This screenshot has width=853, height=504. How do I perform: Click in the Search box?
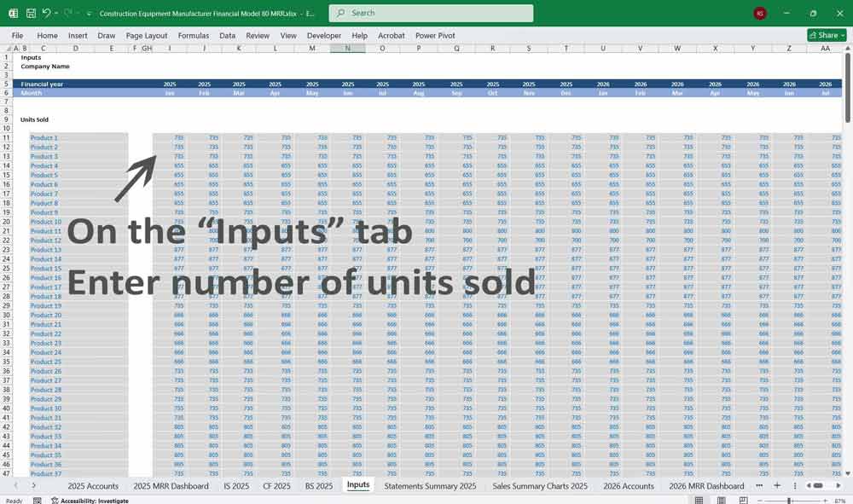point(431,14)
